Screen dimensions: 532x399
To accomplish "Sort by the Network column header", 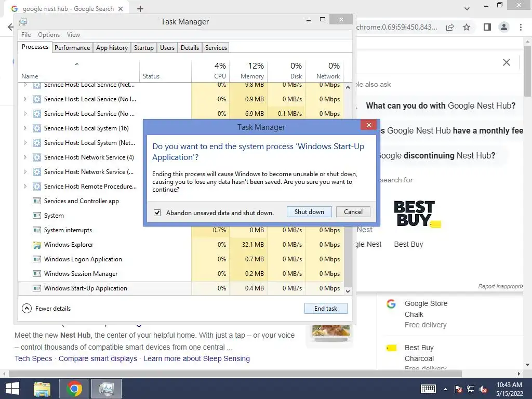I will point(325,71).
